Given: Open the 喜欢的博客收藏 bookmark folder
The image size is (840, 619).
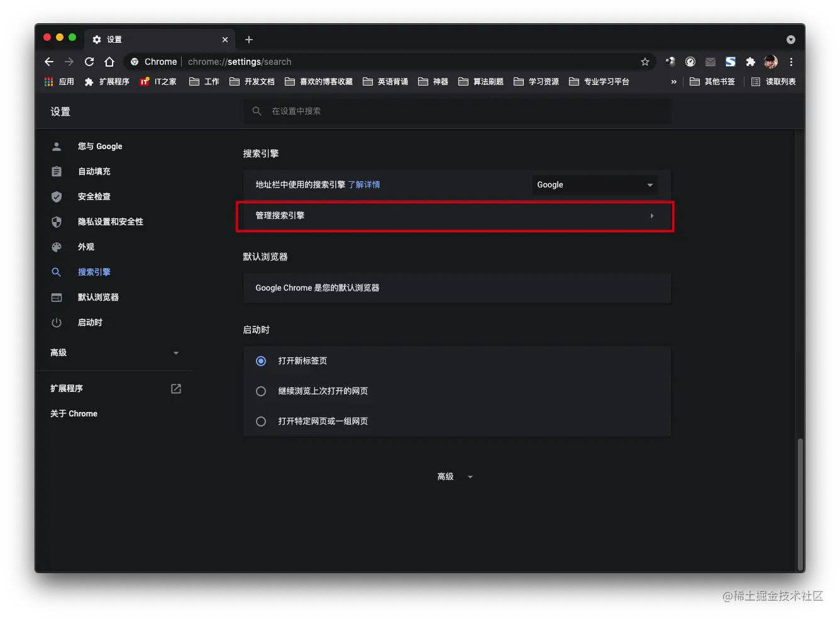Looking at the screenshot, I should pos(319,82).
